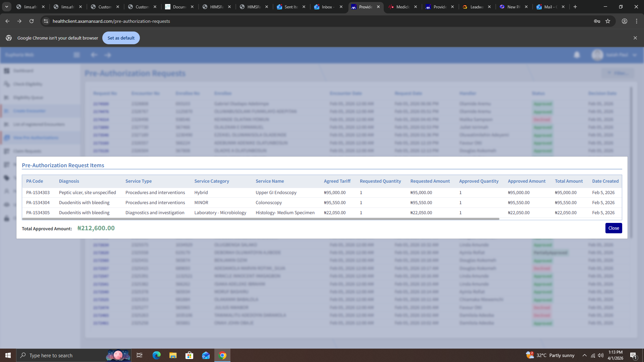The width and height of the screenshot is (644, 362).
Task: Sort by Service Category column header
Action: (x=211, y=181)
